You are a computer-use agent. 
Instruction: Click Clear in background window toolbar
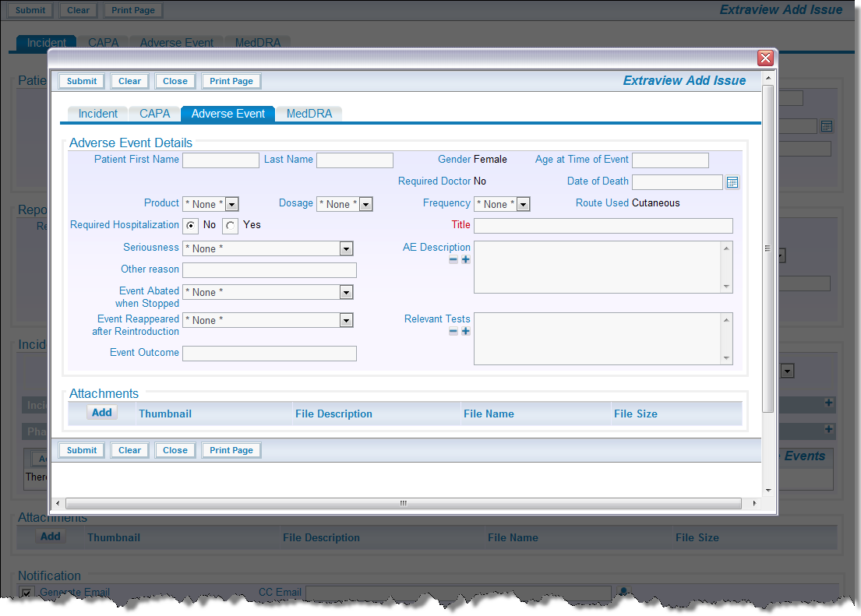click(78, 10)
